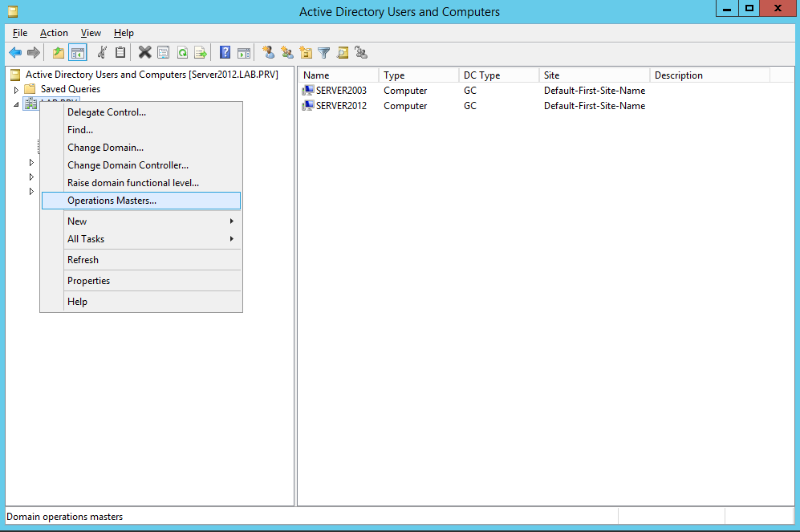The height and width of the screenshot is (532, 800).
Task: Sort by the DC Type column header
Action: pyautogui.click(x=498, y=75)
